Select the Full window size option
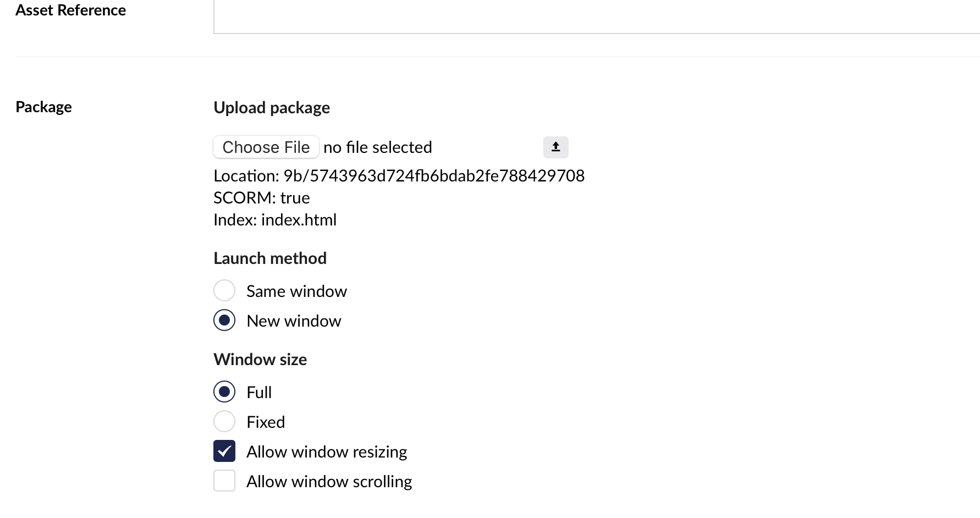Image resolution: width=980 pixels, height=518 pixels. click(224, 392)
